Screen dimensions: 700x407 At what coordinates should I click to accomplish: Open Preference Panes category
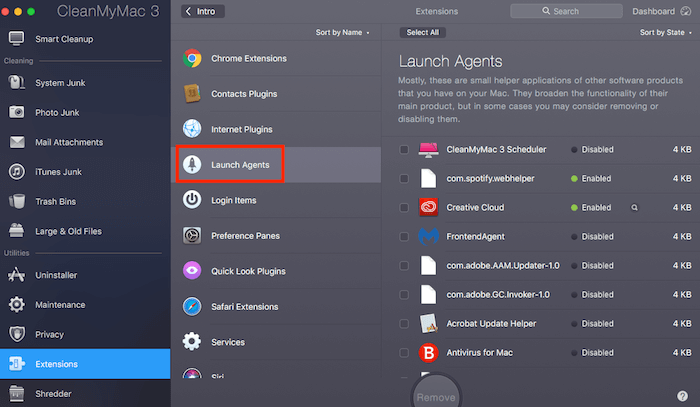pyautogui.click(x=276, y=235)
